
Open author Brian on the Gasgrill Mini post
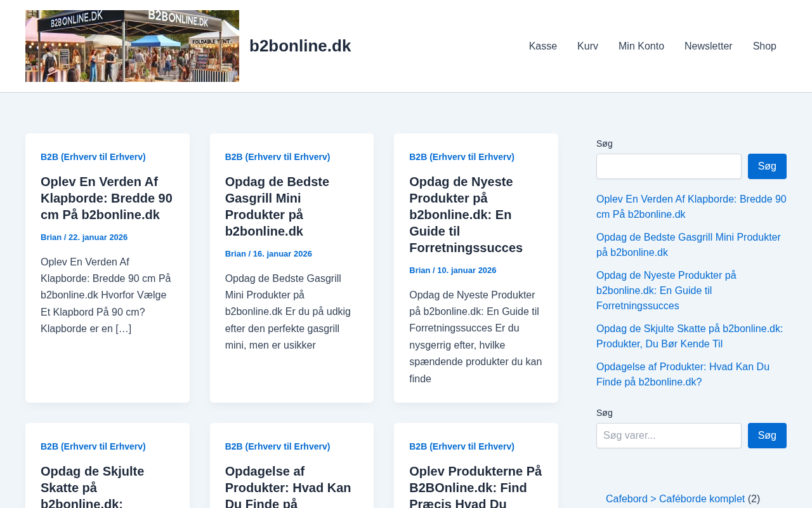coord(235,254)
